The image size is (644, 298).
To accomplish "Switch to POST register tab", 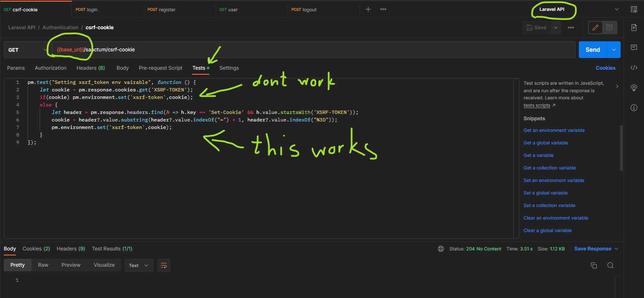I will (180, 10).
